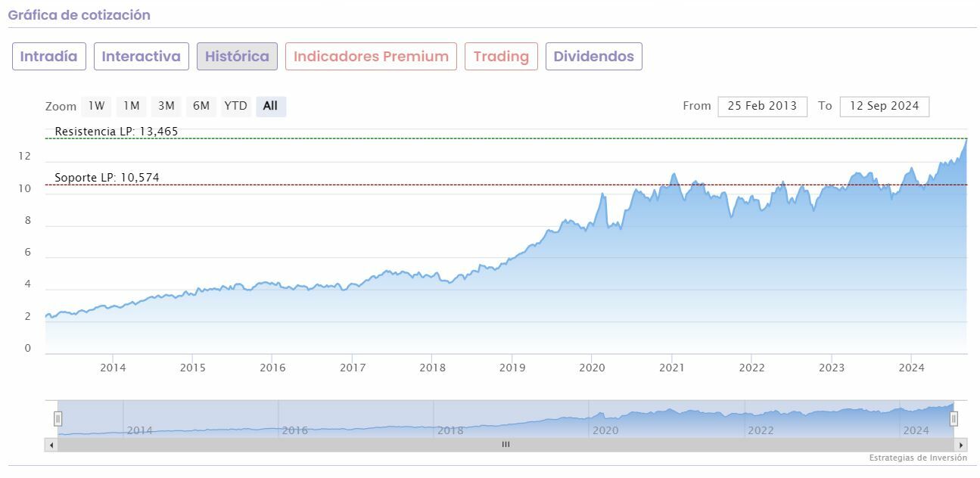Switch zoom to YTD
This screenshot has height=478, width=980.
(235, 106)
